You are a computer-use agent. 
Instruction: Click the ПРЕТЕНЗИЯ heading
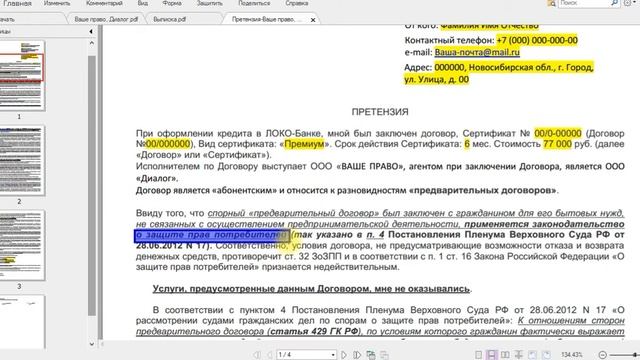click(x=380, y=112)
